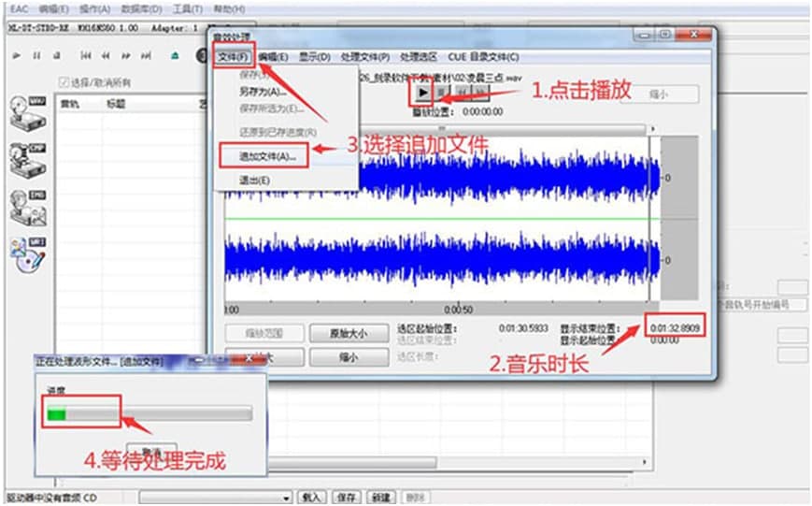The width and height of the screenshot is (812, 506).
Task: Open 数据库(D) menu in main window
Action: (141, 8)
